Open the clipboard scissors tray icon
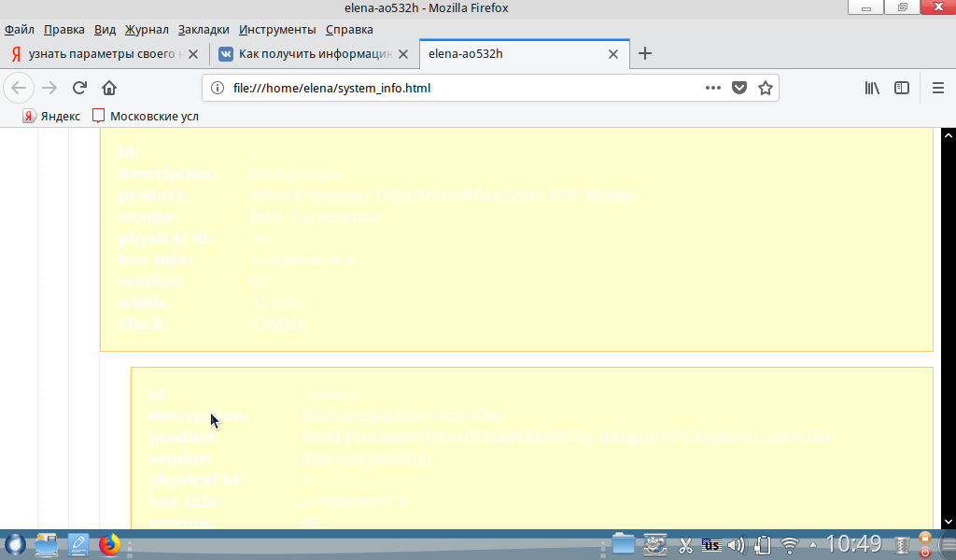Image resolution: width=956 pixels, height=560 pixels. [685, 545]
